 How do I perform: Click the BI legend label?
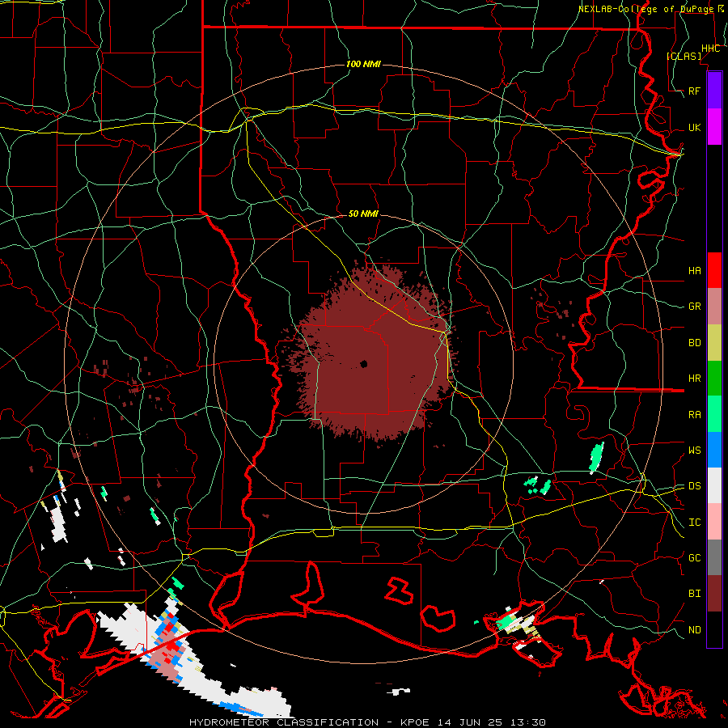694,594
